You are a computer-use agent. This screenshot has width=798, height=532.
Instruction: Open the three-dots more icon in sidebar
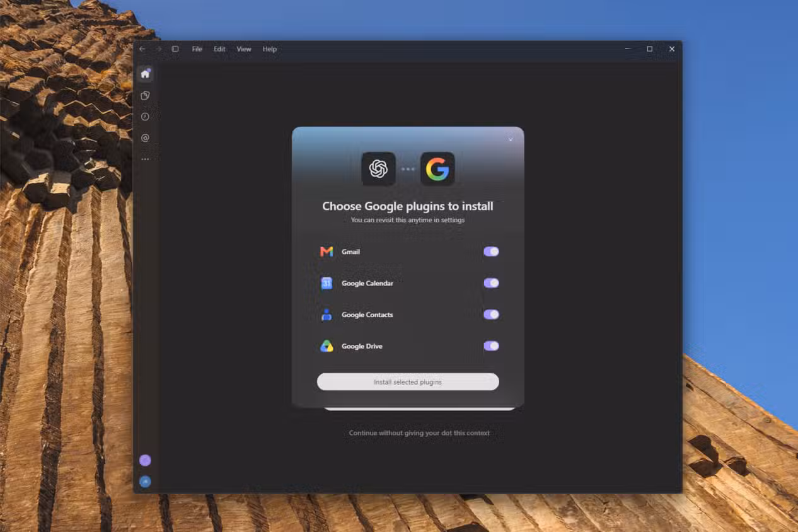click(145, 159)
